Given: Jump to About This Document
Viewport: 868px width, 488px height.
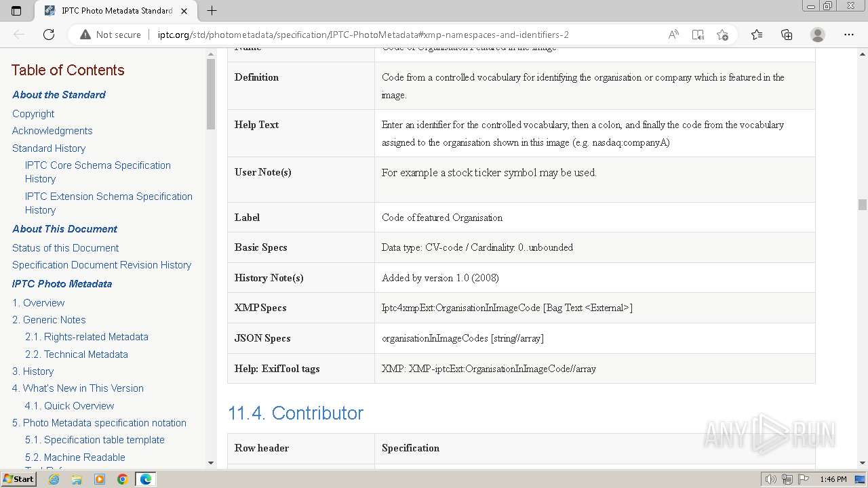Looking at the screenshot, I should pos(64,229).
